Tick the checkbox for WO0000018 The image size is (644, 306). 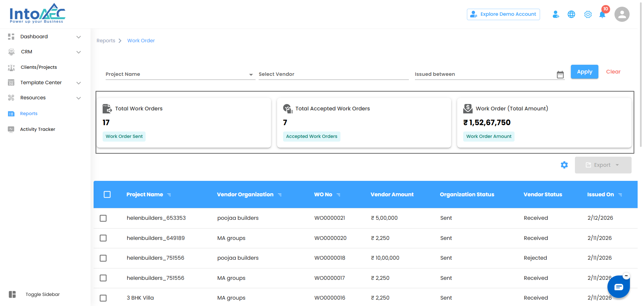point(103,258)
